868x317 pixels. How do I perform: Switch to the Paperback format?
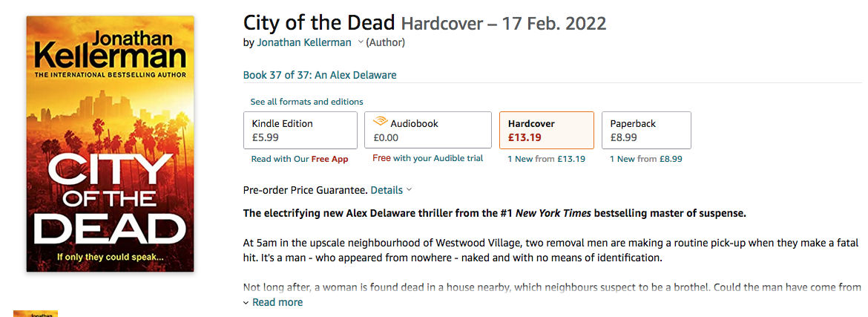pyautogui.click(x=646, y=130)
